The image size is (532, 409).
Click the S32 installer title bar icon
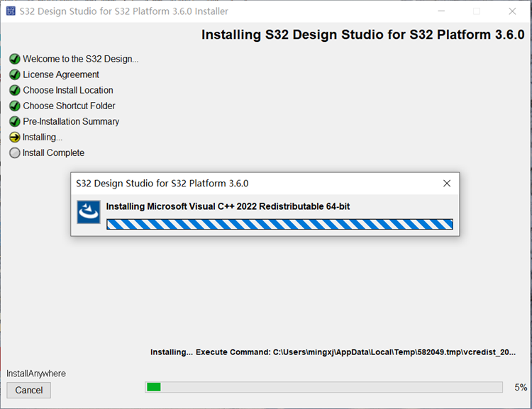click(x=11, y=11)
